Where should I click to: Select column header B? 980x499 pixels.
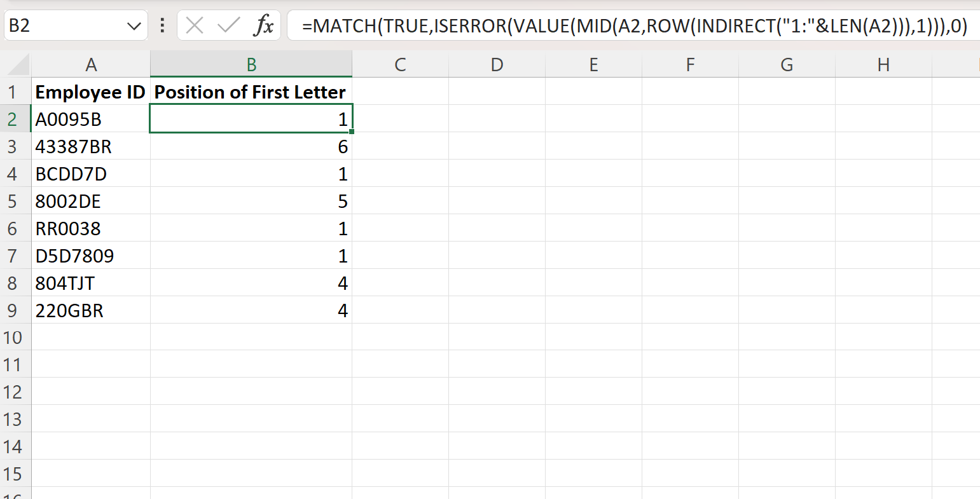tap(251, 64)
